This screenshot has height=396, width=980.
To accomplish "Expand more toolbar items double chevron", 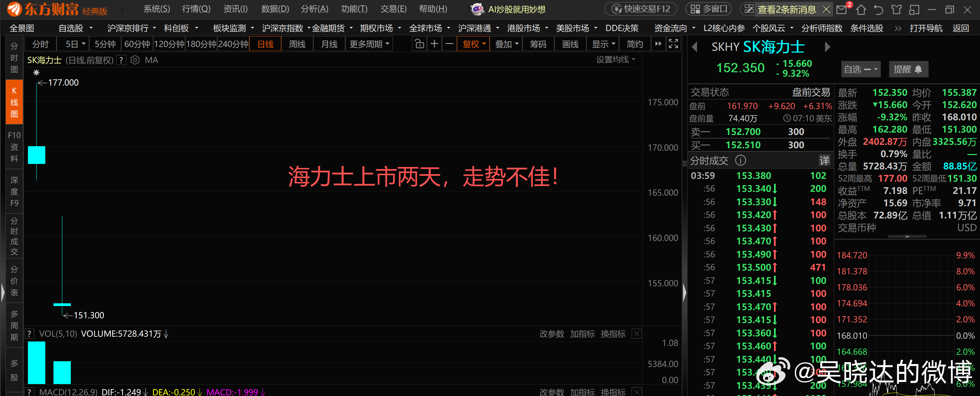I will coord(898,29).
